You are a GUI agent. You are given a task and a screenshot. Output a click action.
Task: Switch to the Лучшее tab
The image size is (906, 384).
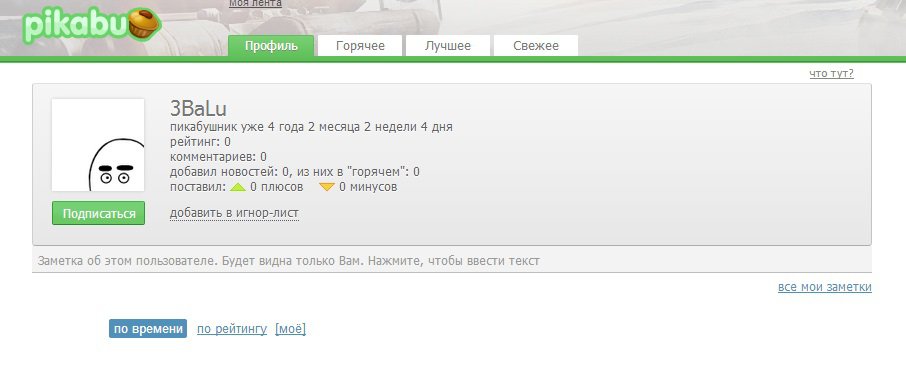click(448, 46)
